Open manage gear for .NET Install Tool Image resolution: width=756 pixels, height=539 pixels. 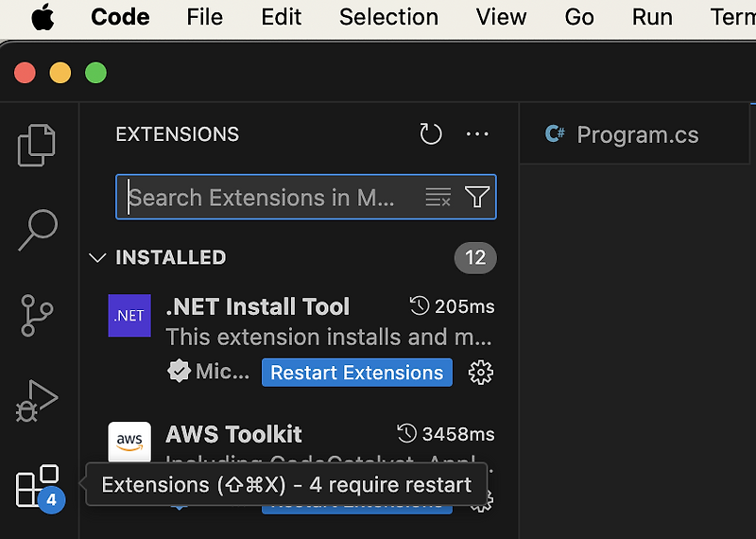(481, 373)
